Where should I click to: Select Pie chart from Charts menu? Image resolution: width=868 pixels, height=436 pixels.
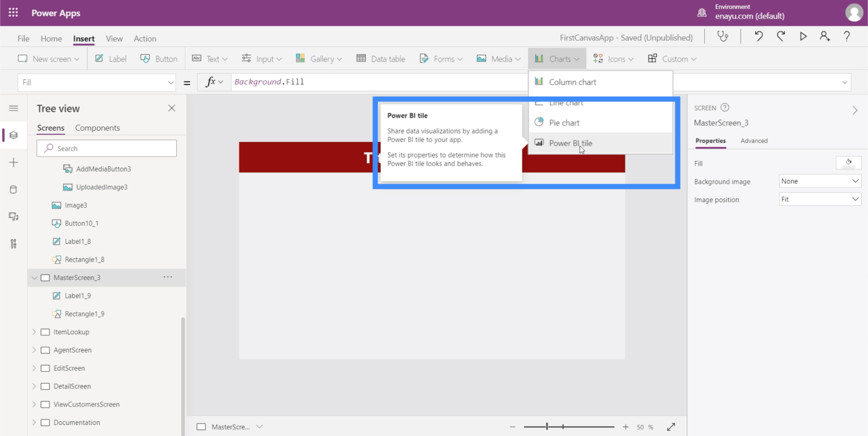point(600,122)
